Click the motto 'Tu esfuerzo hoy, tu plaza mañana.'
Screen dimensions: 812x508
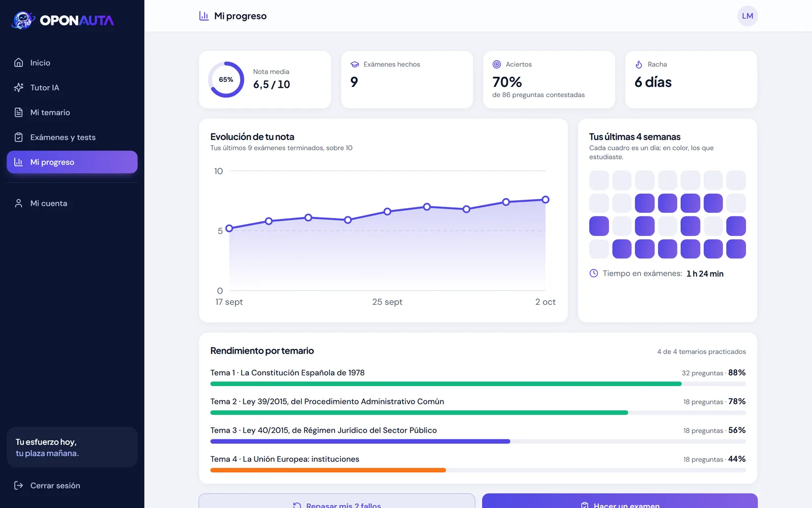tap(47, 448)
